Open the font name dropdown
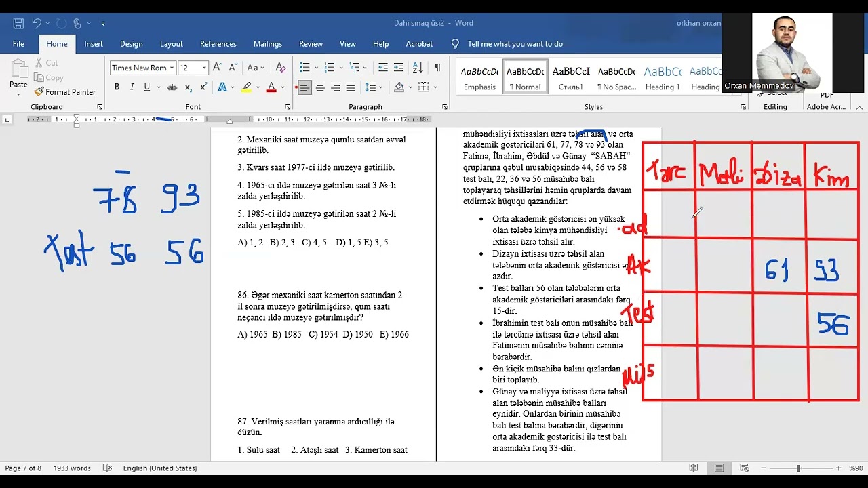The width and height of the screenshot is (868, 488). click(172, 68)
